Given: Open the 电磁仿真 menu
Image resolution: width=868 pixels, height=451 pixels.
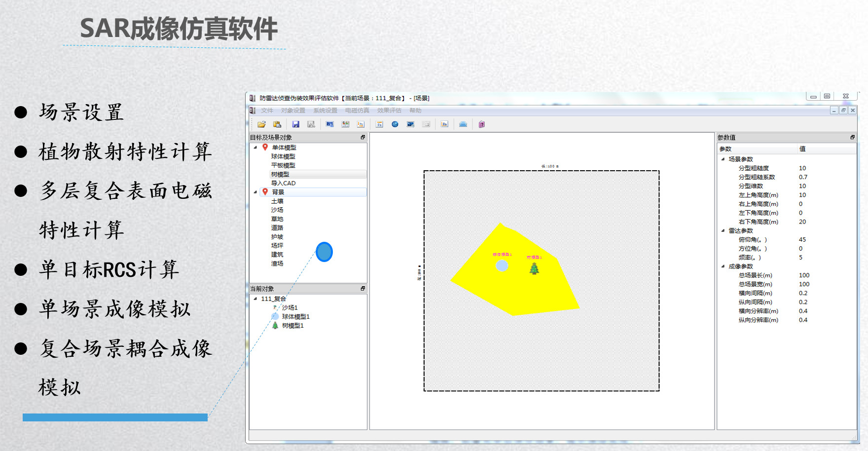Looking at the screenshot, I should (357, 111).
